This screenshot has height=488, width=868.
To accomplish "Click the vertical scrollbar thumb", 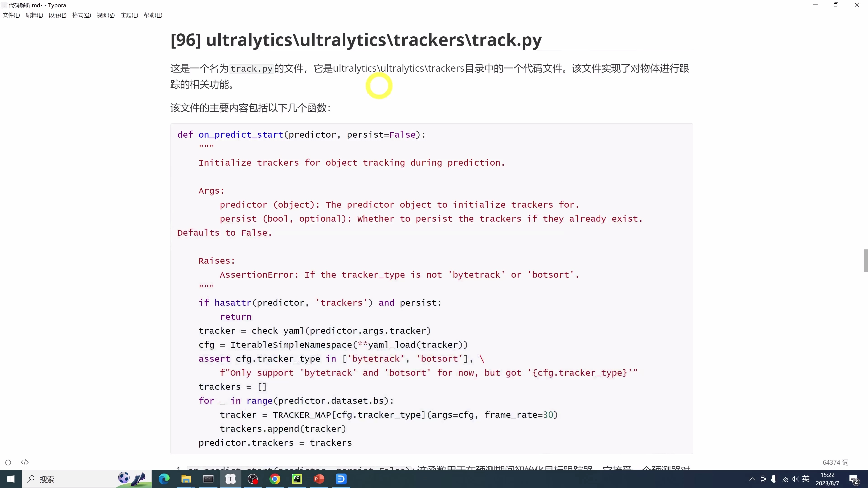I will pyautogui.click(x=865, y=260).
